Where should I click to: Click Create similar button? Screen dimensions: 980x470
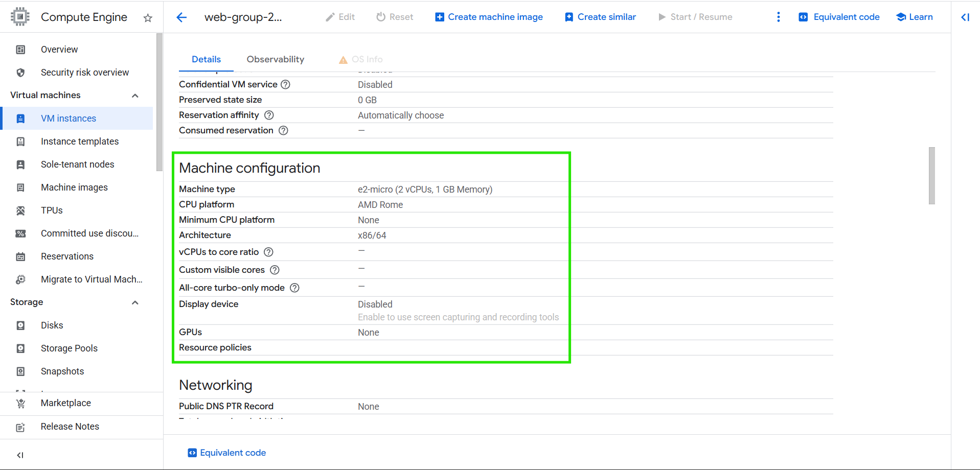tap(600, 17)
